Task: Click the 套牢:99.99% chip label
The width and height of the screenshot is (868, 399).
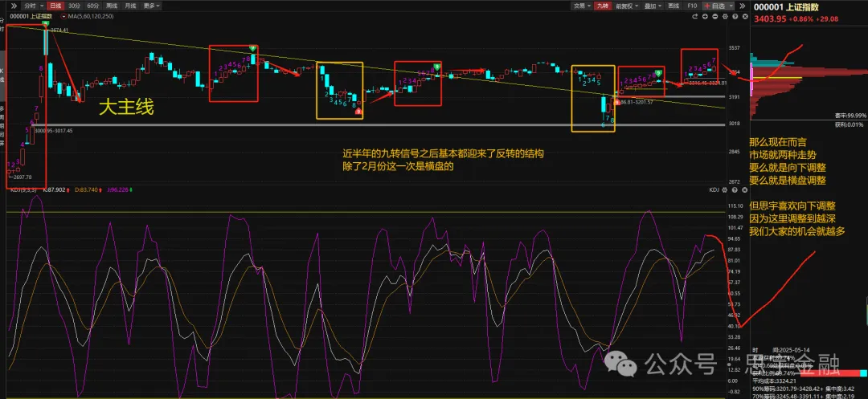Action: pos(850,116)
